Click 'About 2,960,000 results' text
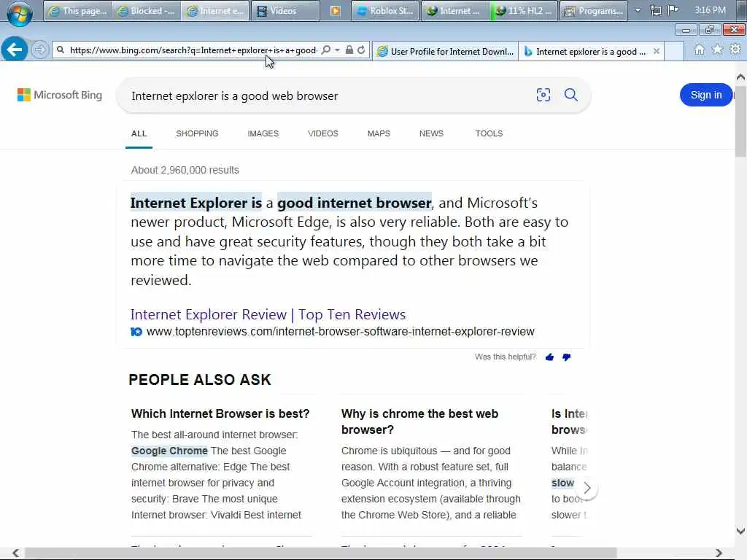Image resolution: width=747 pixels, height=560 pixels. pos(185,170)
